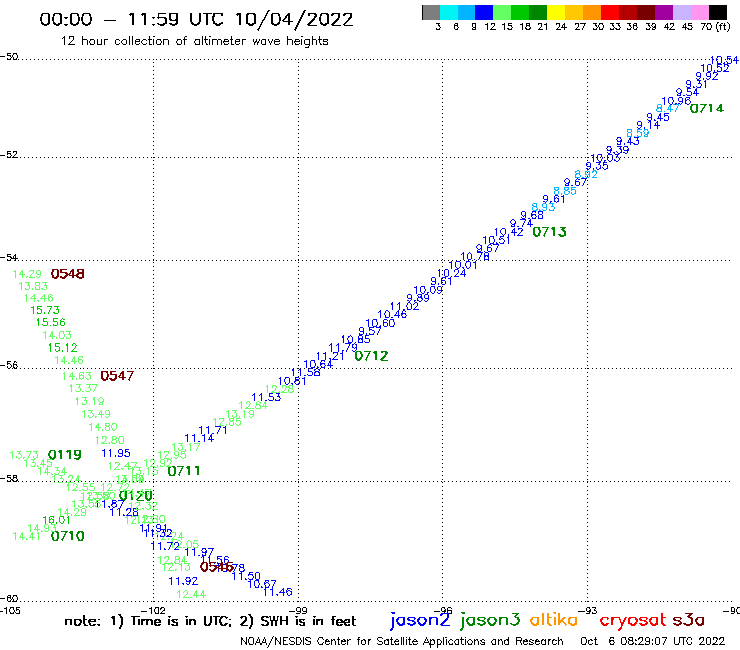Click the wave height value 14.80
The image size is (740, 650).
(x=103, y=427)
